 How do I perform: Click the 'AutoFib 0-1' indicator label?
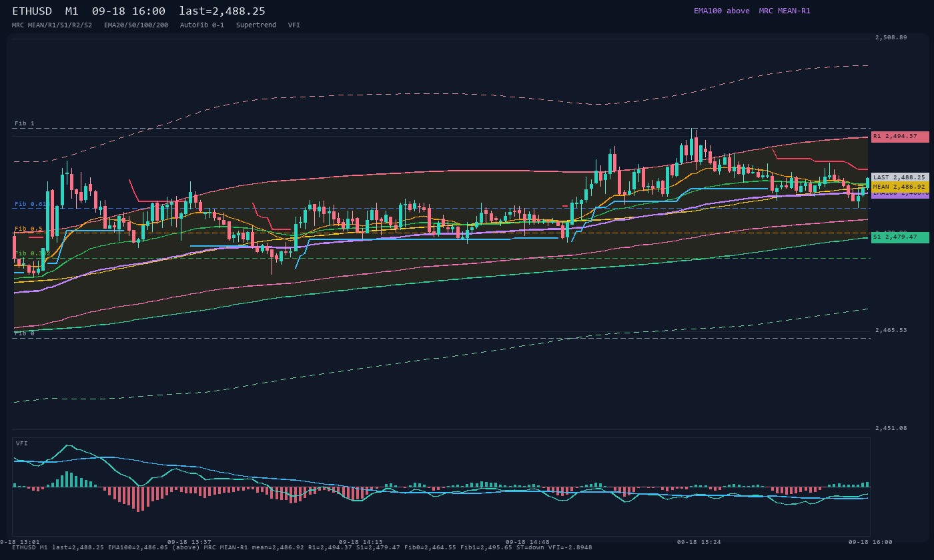(x=202, y=25)
